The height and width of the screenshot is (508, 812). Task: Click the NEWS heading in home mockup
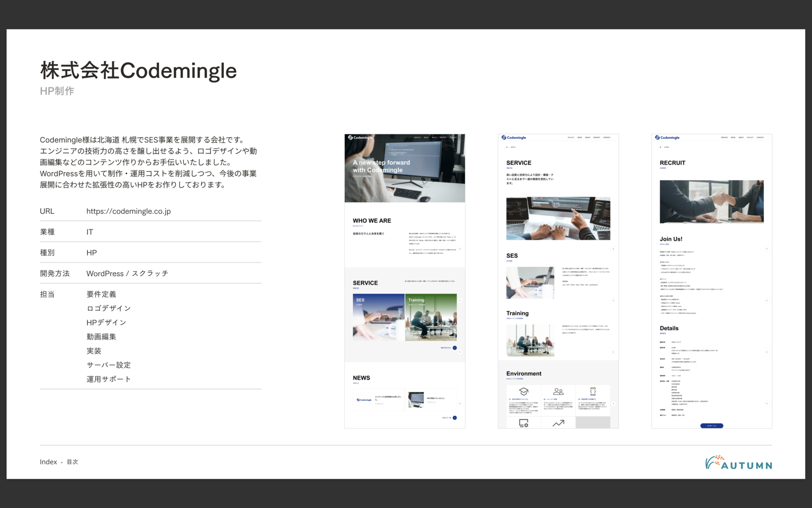click(361, 378)
